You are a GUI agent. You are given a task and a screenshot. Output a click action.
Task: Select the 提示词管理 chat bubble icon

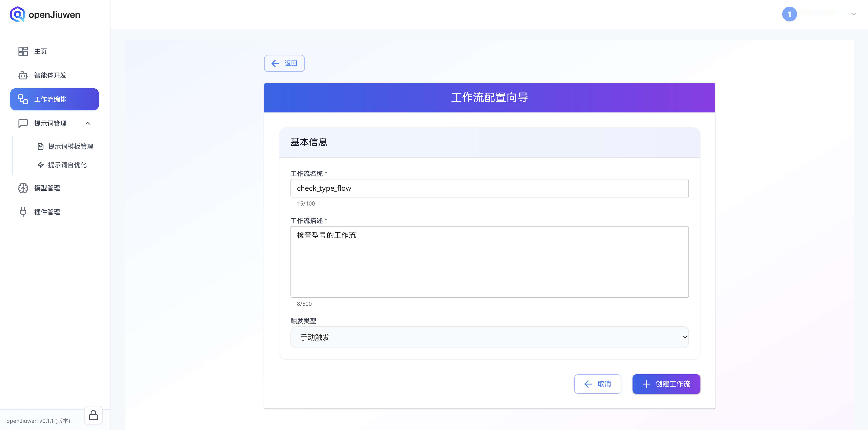click(23, 123)
